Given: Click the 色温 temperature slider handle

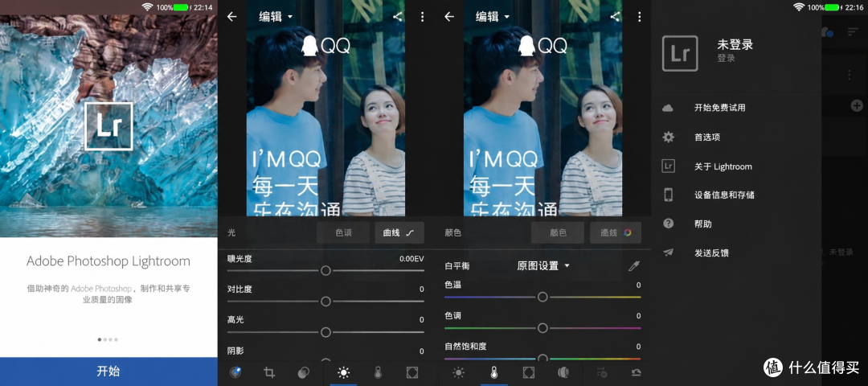Looking at the screenshot, I should tap(542, 297).
